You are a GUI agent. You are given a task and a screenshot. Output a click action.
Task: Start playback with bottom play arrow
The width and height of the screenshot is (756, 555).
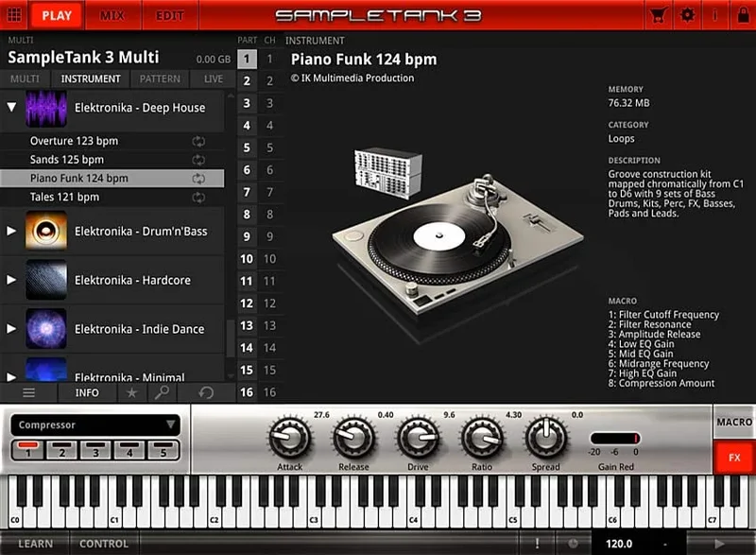pos(720,544)
